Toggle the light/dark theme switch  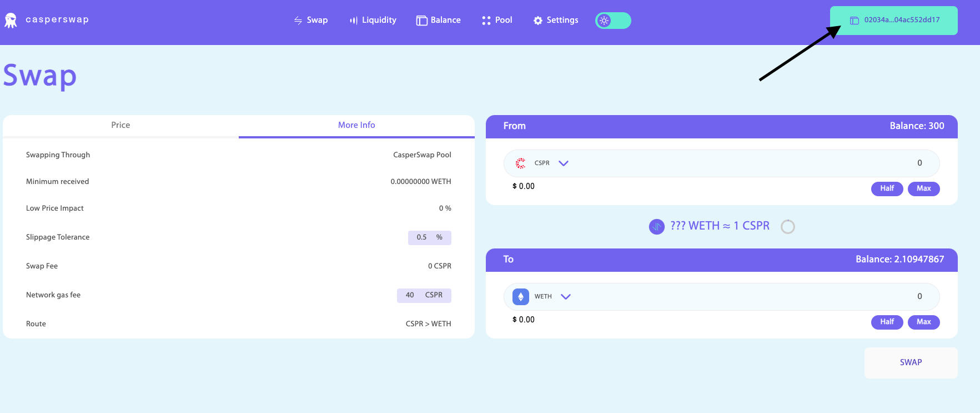click(613, 21)
